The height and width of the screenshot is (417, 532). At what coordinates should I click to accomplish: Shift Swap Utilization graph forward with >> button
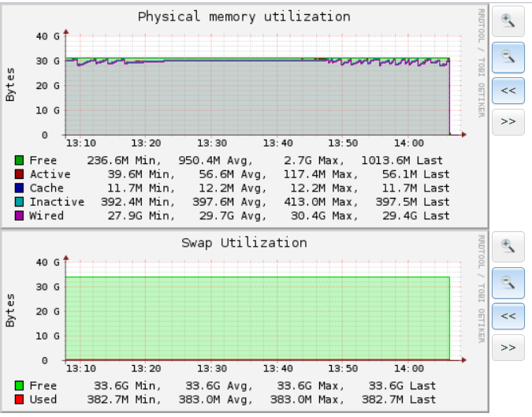(x=508, y=348)
